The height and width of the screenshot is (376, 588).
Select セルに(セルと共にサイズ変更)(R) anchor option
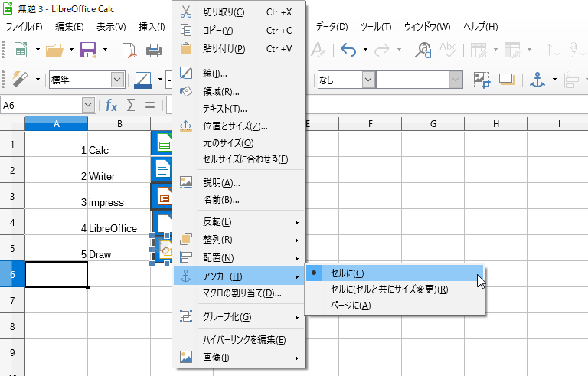coord(394,289)
